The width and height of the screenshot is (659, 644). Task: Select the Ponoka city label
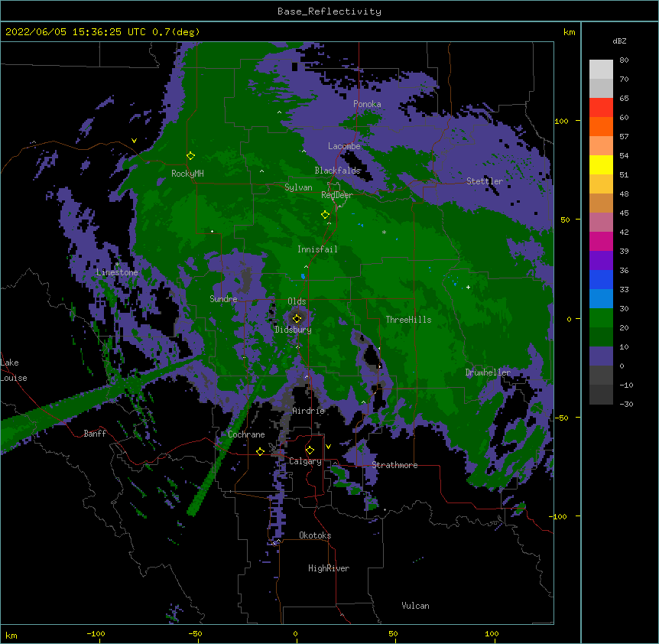[367, 104]
